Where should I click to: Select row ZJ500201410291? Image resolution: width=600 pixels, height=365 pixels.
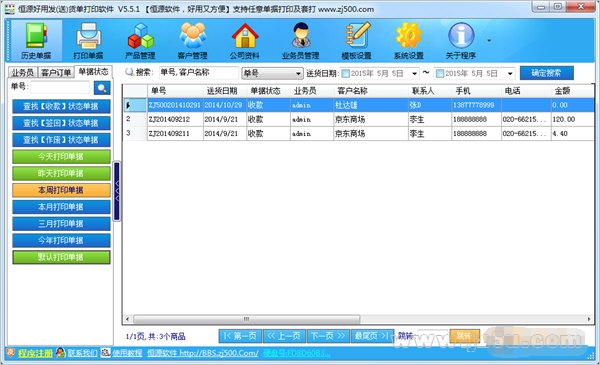[x=359, y=105]
